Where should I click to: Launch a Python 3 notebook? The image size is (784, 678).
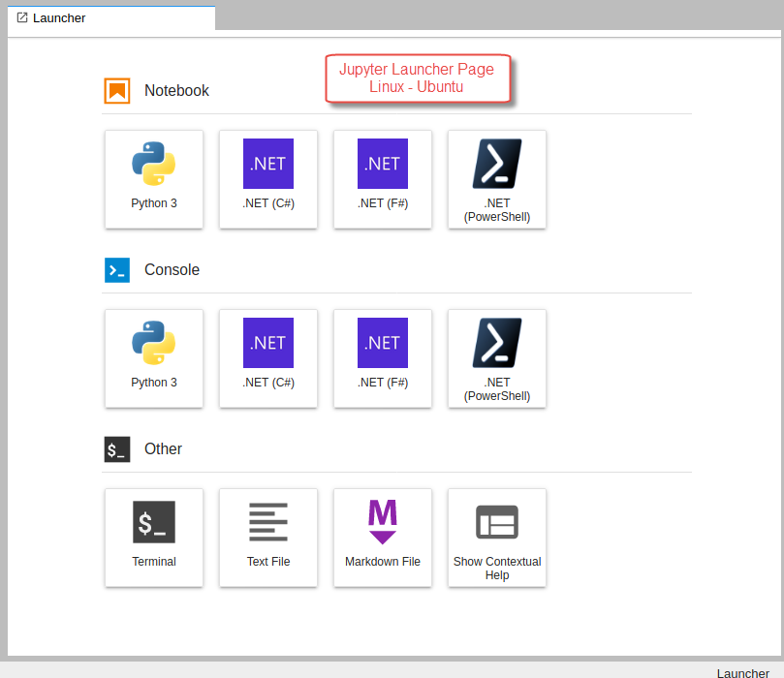(154, 179)
